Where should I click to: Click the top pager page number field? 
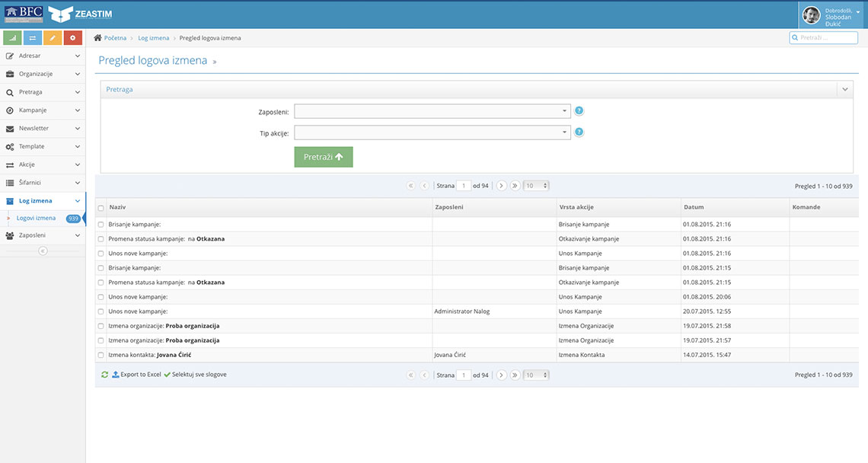coord(464,186)
